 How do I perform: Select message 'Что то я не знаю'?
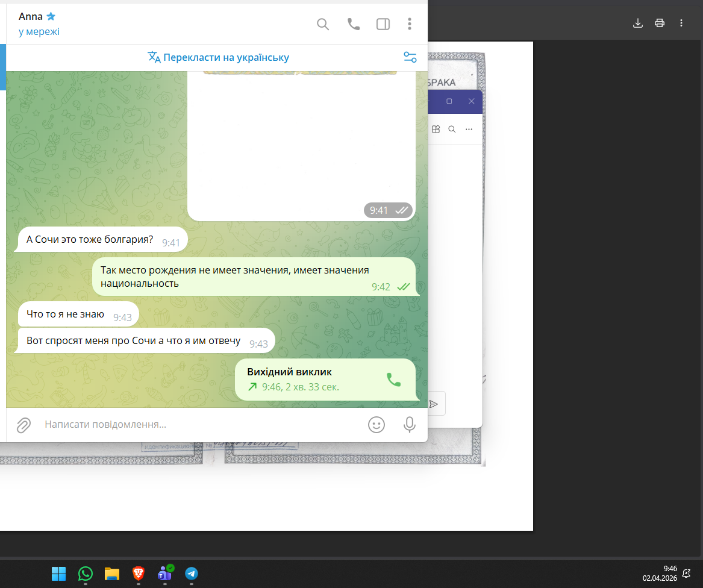point(78,314)
